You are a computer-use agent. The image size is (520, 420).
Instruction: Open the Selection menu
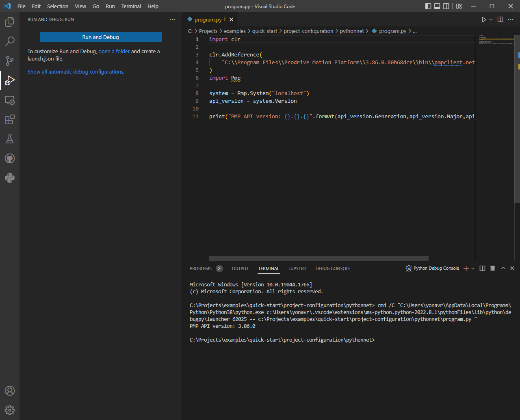(x=58, y=6)
